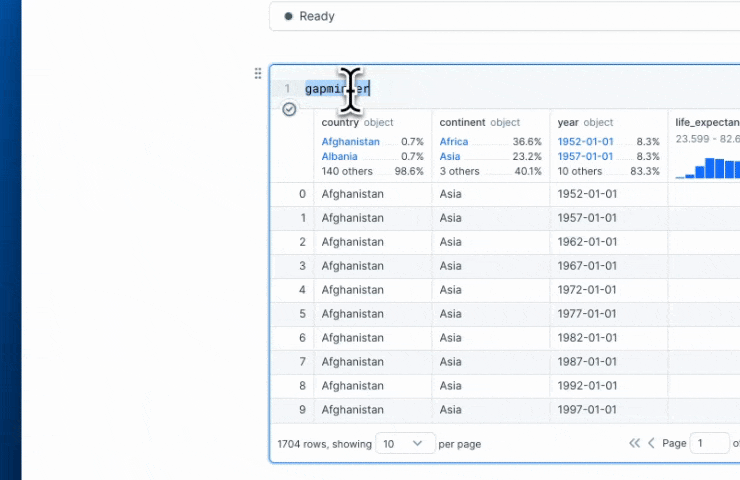Click the Afghanistan category link in country summary
This screenshot has width=740, height=480.
pos(350,142)
